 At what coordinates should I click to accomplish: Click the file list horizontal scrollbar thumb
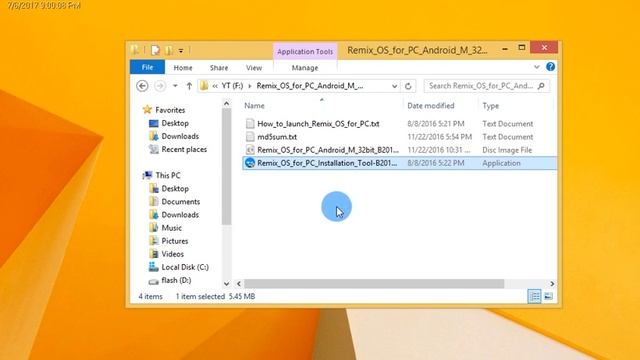[x=374, y=284]
